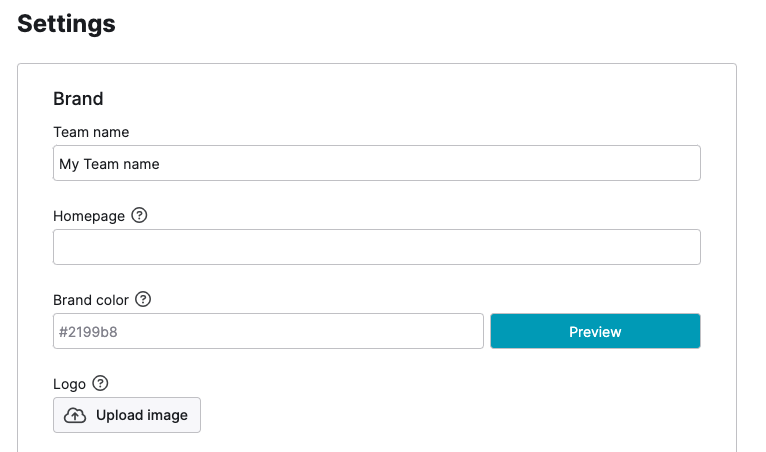The height and width of the screenshot is (452, 766).
Task: Click the Preview button
Action: pos(595,331)
